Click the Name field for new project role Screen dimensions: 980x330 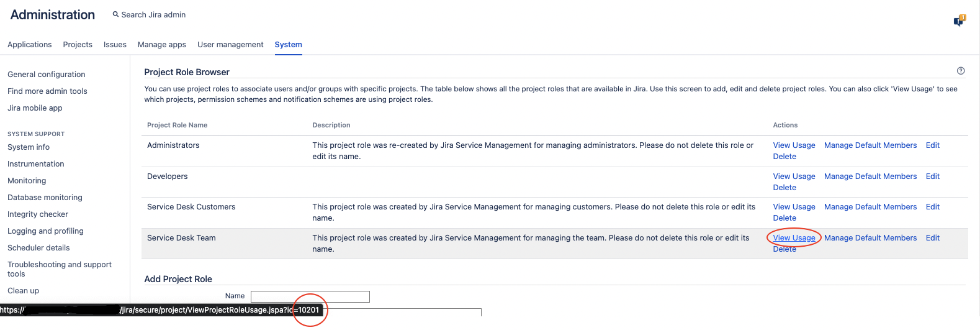click(310, 296)
